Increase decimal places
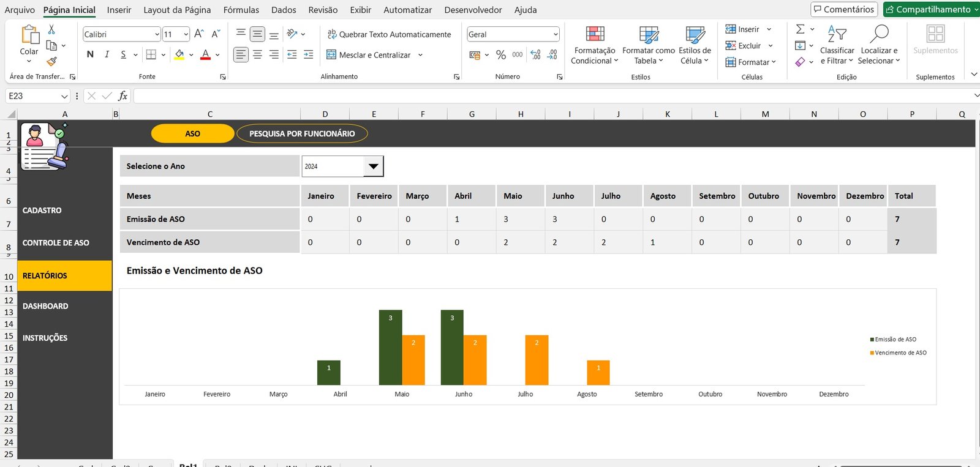 (535, 55)
